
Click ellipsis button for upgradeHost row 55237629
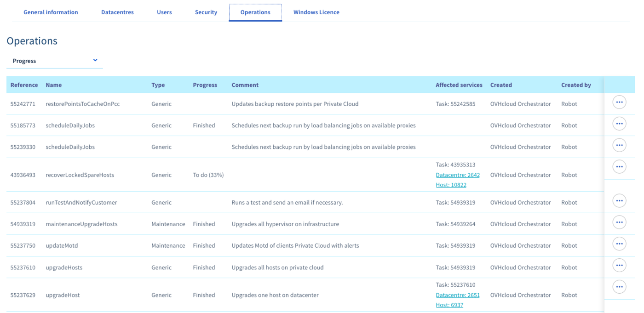pos(619,287)
